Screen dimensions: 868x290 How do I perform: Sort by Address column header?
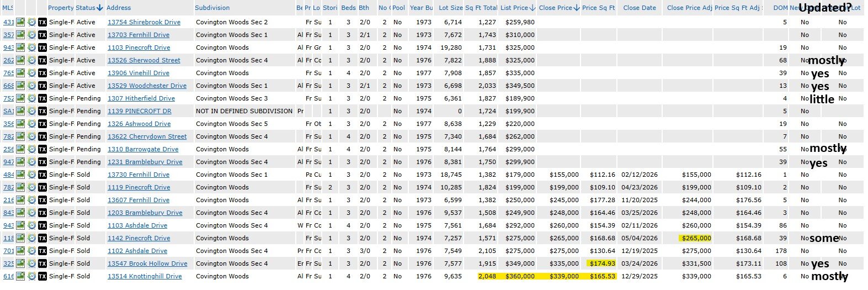click(119, 8)
